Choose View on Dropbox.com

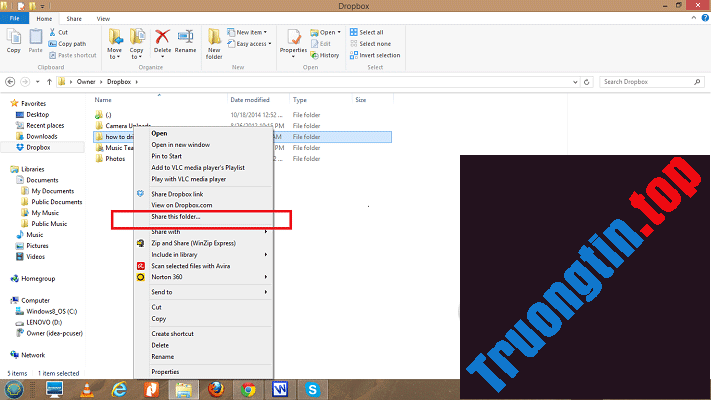click(181, 205)
